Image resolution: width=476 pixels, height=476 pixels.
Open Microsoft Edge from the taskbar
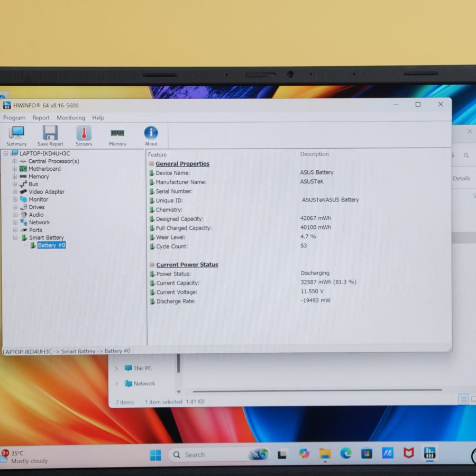pyautogui.click(x=346, y=453)
